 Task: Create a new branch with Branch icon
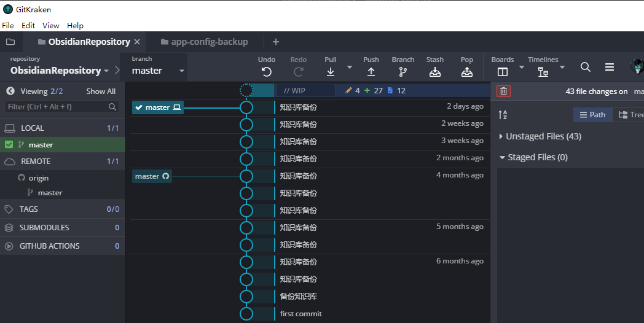[x=403, y=71]
